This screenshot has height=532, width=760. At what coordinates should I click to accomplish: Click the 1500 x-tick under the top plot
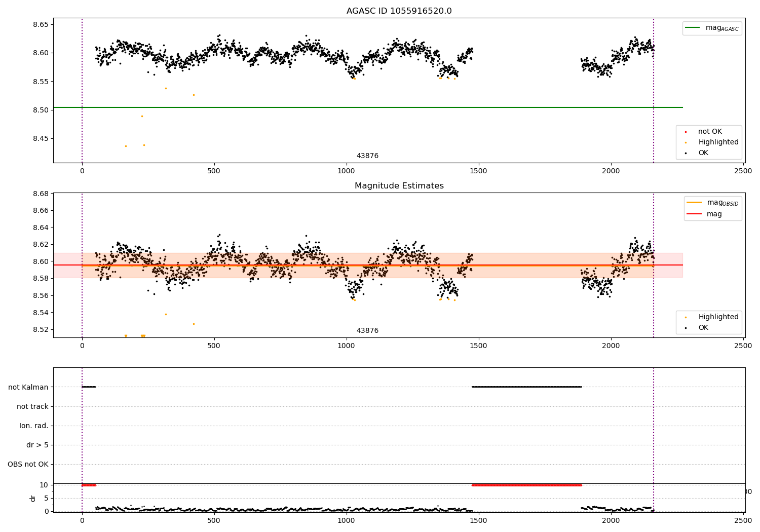(479, 171)
